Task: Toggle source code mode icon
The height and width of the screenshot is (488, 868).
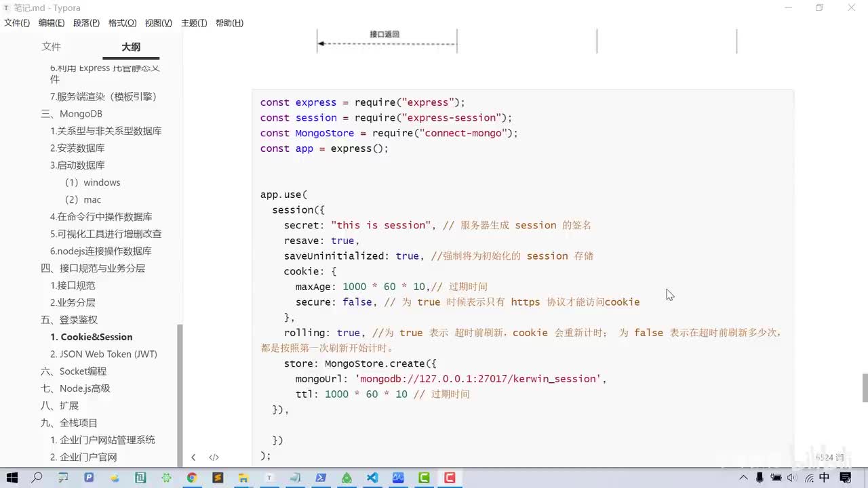Action: click(x=214, y=457)
